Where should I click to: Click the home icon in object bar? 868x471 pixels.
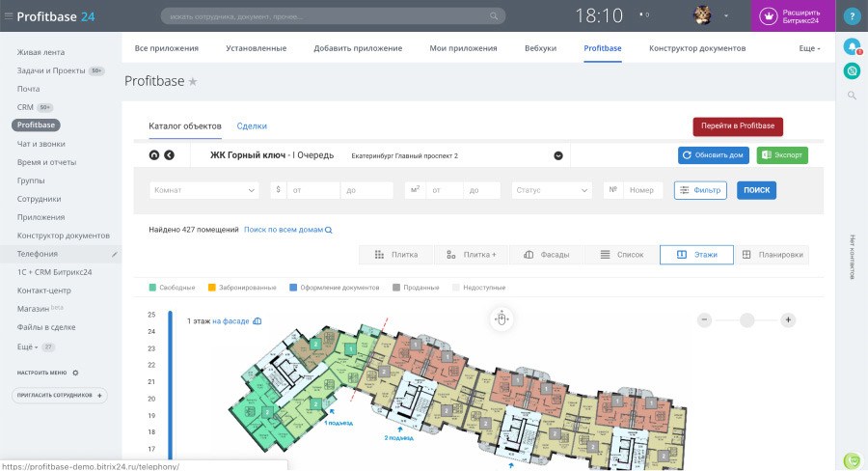click(x=154, y=155)
